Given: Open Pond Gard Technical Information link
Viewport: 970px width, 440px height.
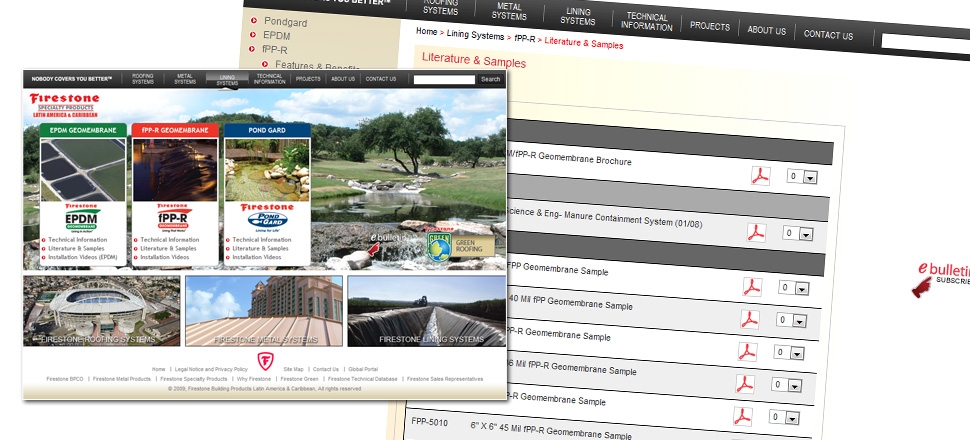Looking at the screenshot, I should 262,239.
